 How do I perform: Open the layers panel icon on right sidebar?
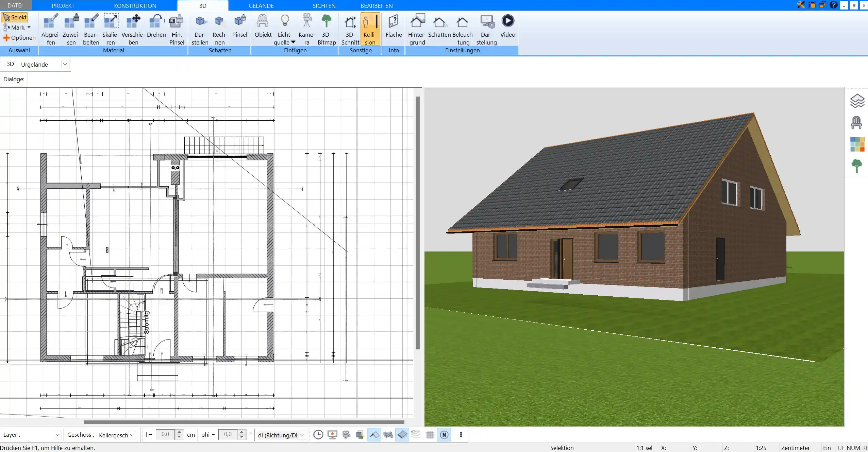point(857,101)
